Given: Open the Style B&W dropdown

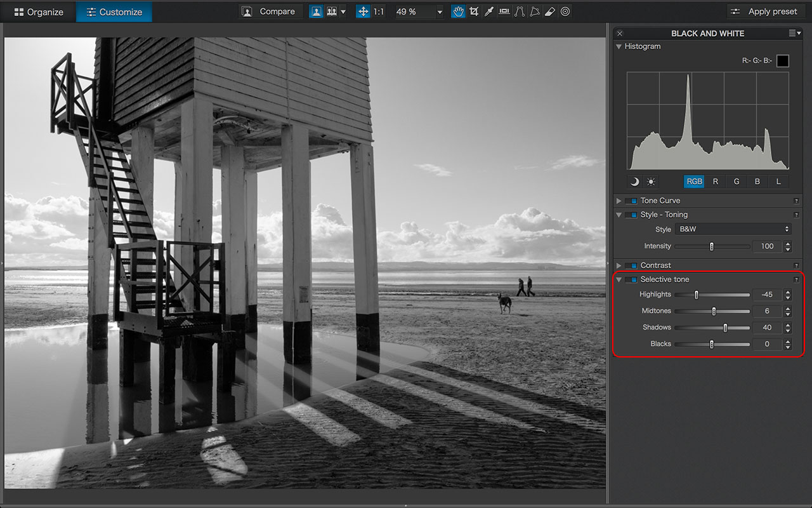Looking at the screenshot, I should [733, 229].
